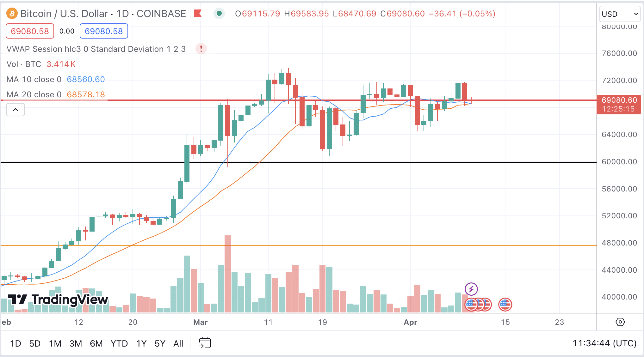Click the orange Bitcoin symbol logo
644x357 pixels.
[12, 14]
